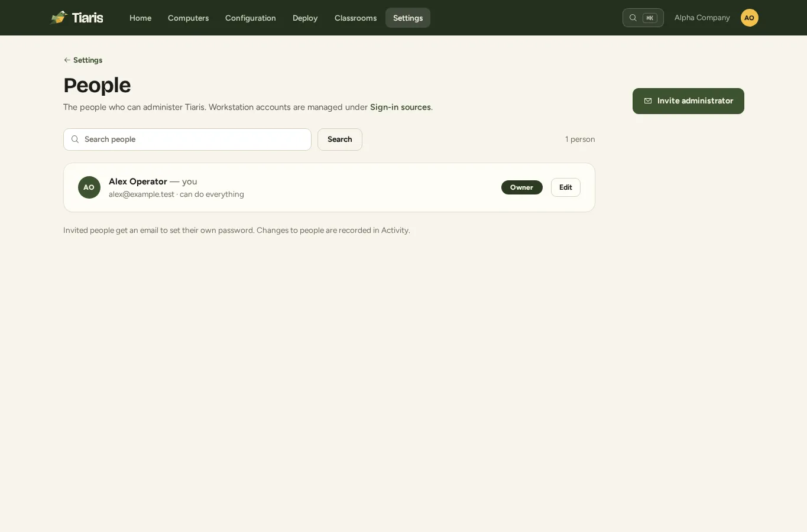Go to the Home menu
The width and height of the screenshot is (807, 532).
pyautogui.click(x=140, y=18)
